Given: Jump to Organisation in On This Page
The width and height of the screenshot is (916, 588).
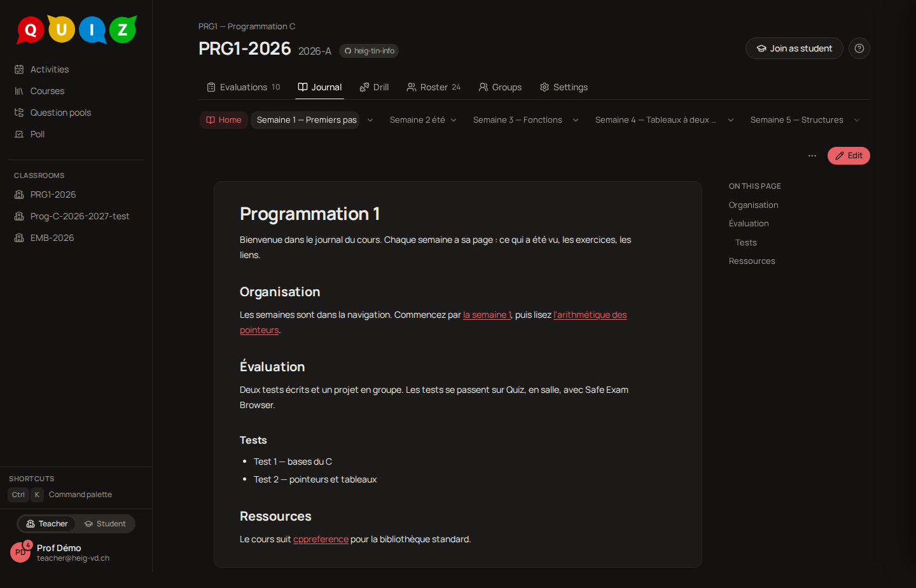Looking at the screenshot, I should [x=753, y=205].
